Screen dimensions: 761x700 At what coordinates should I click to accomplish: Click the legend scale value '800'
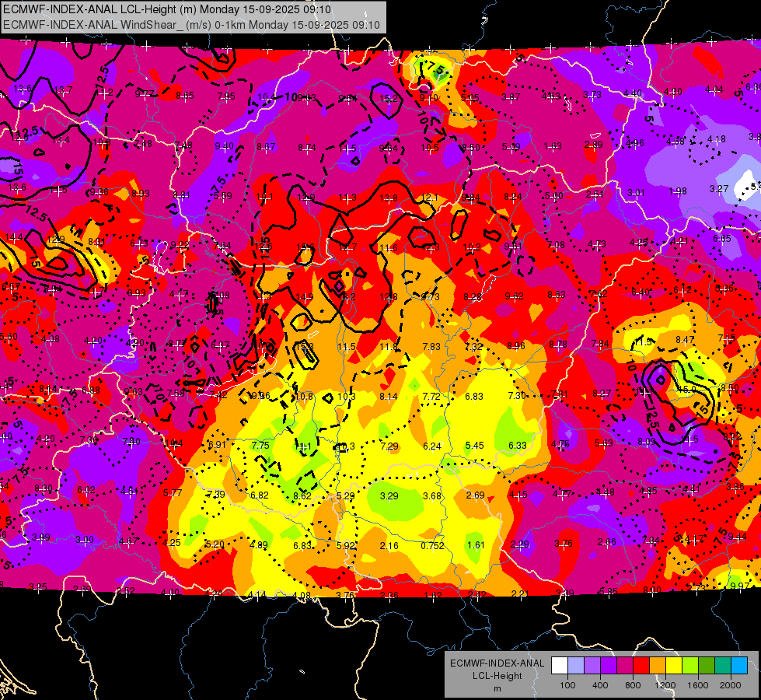pyautogui.click(x=633, y=685)
